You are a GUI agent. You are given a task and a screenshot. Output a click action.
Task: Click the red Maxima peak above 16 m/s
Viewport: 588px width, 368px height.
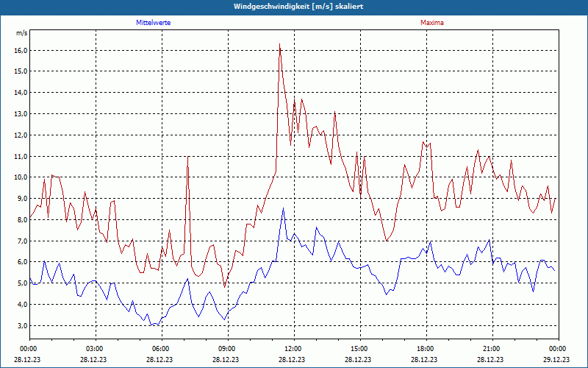pos(280,44)
